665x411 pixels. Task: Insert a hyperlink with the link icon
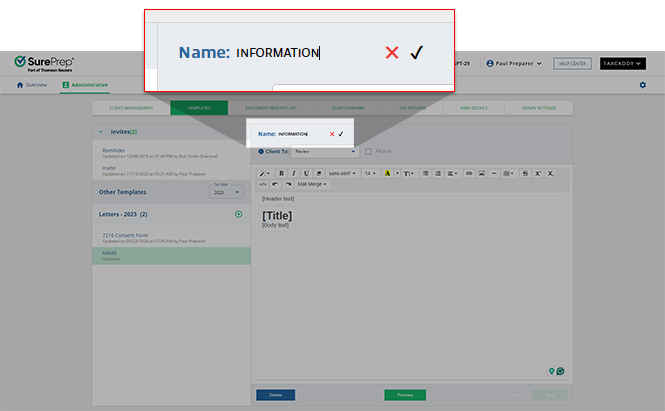pyautogui.click(x=469, y=173)
